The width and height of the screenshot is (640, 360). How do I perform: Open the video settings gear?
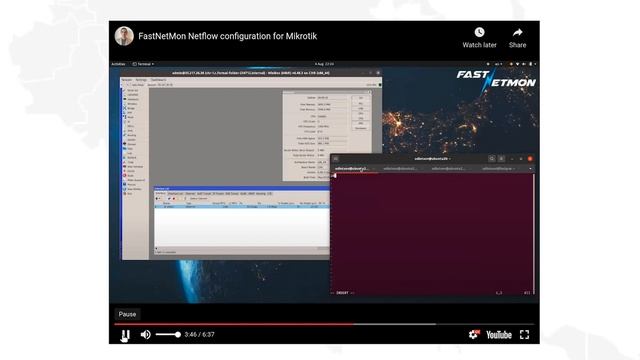click(473, 335)
